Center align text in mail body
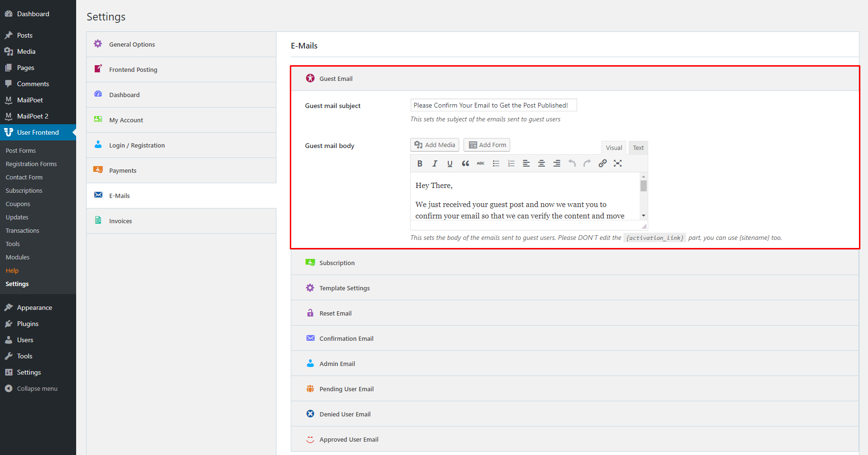868x455 pixels. pos(542,163)
